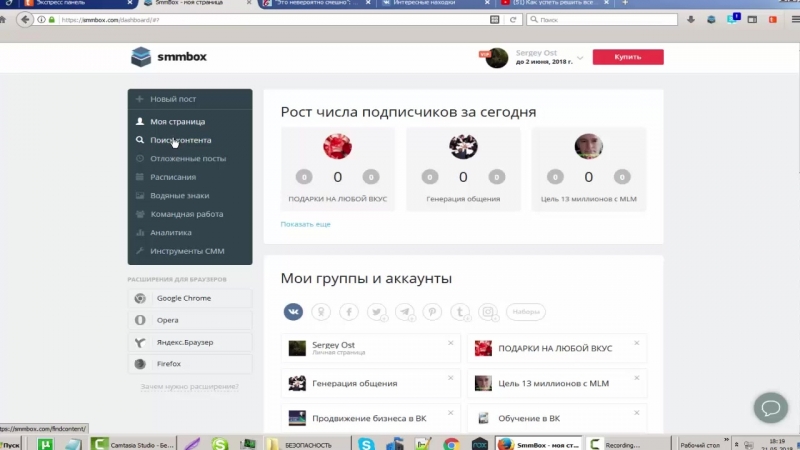Open the chat support bubble
800x450 pixels.
coord(771,408)
